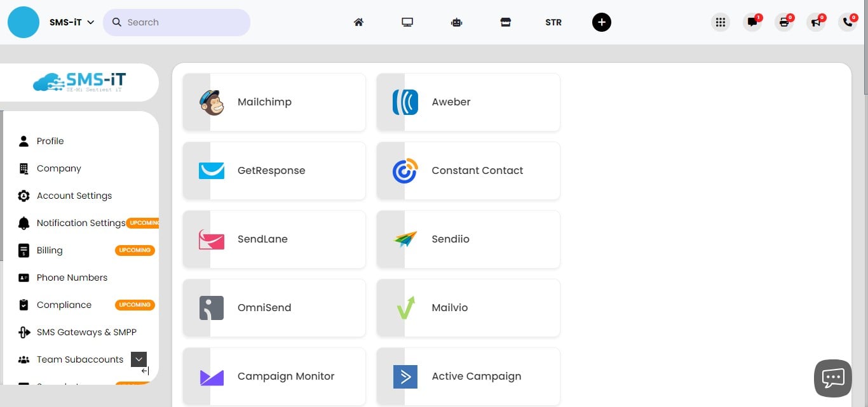Open the chat support bubble
868x407 pixels.
click(833, 378)
